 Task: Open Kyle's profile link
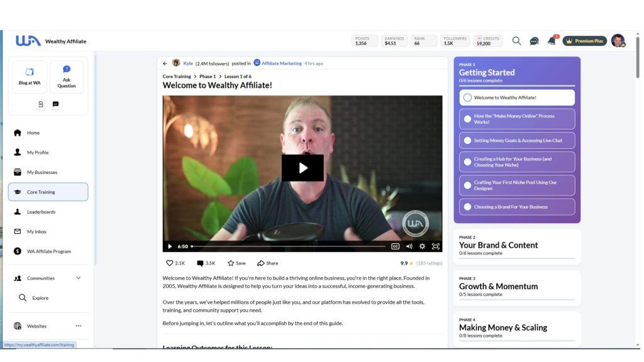[x=188, y=63]
